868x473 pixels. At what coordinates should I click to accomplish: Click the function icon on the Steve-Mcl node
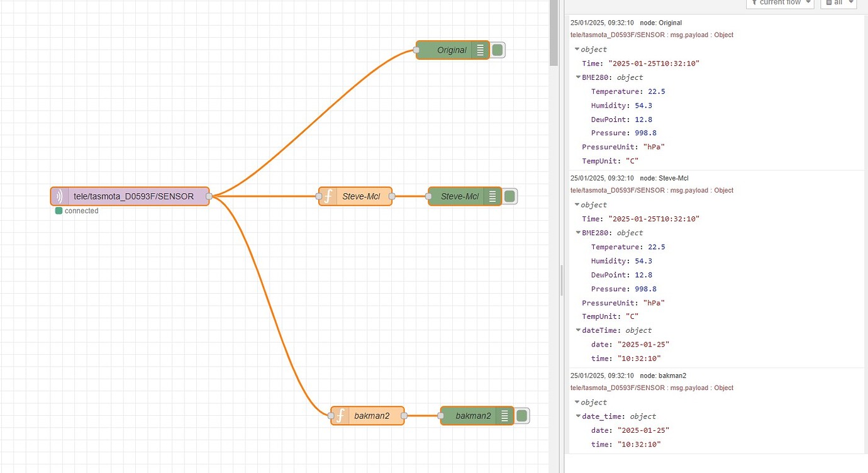328,196
